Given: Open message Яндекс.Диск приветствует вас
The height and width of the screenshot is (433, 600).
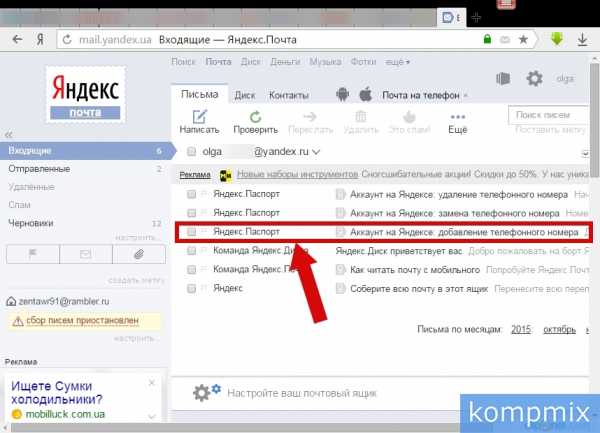Looking at the screenshot, I should [x=399, y=251].
